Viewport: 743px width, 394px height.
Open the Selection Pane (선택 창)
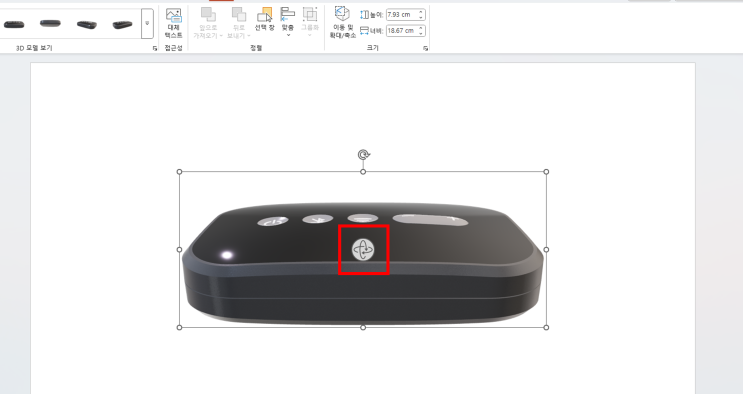tap(264, 19)
